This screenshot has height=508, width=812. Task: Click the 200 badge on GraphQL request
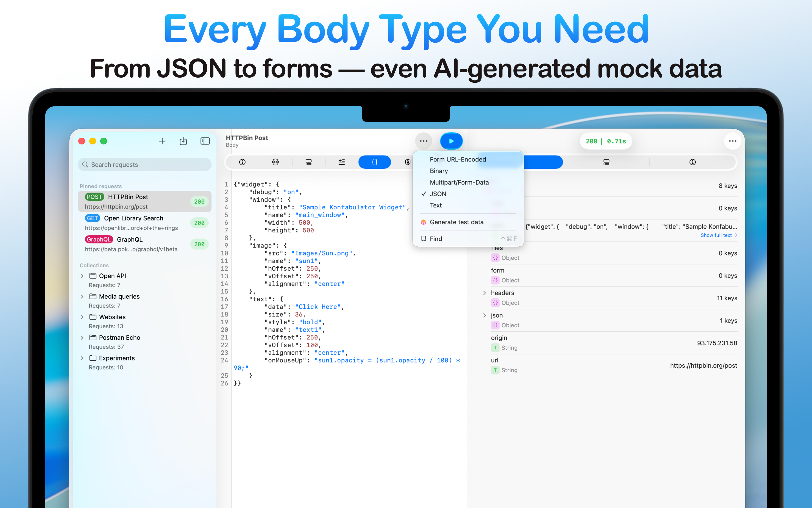point(199,244)
